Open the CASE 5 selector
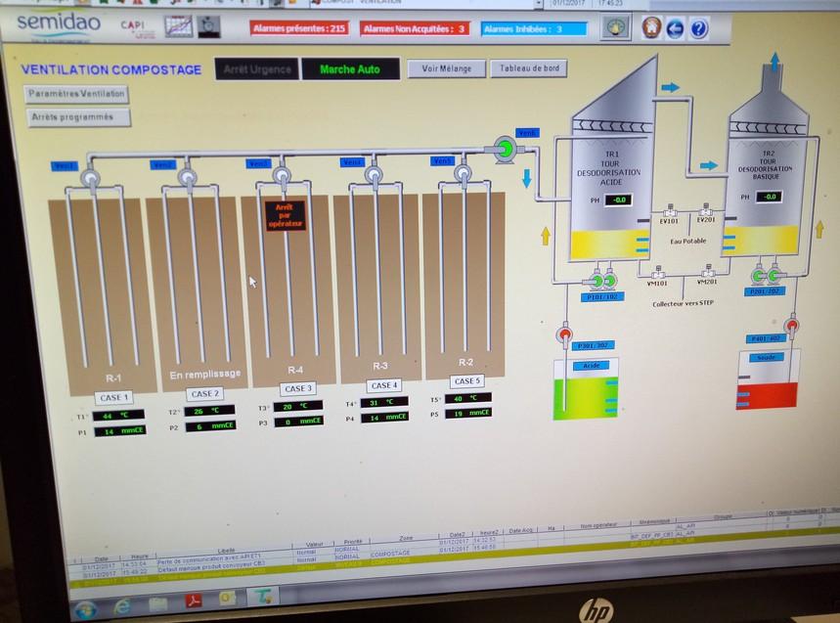Screen dimensions: 840x623 (466, 381)
